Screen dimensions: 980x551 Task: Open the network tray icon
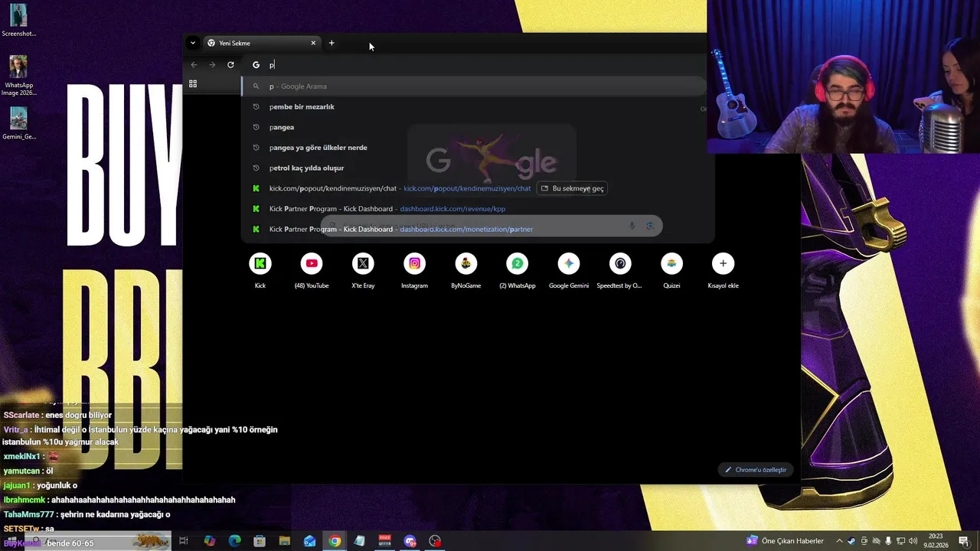pos(900,541)
